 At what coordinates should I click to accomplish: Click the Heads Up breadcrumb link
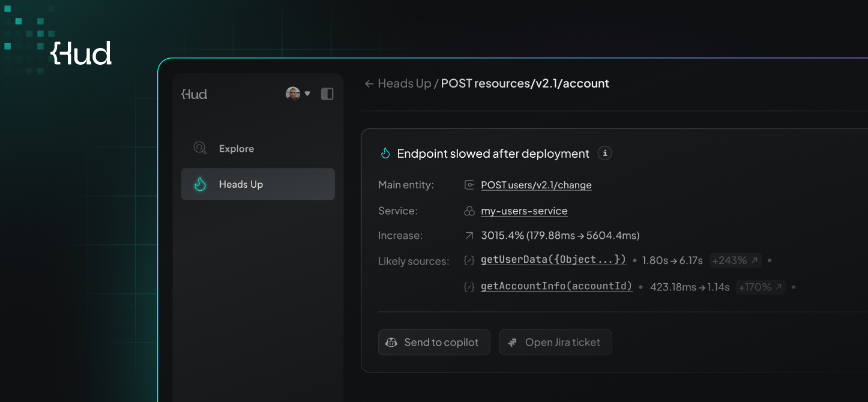[404, 84]
